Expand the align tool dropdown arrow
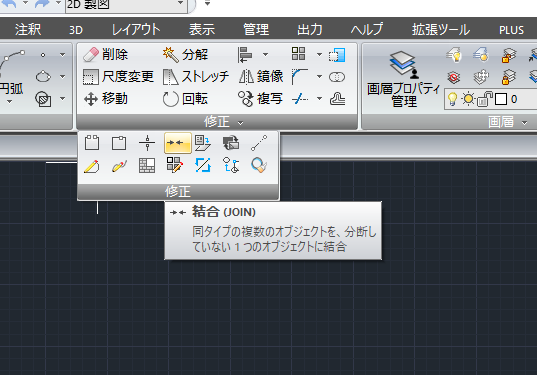The width and height of the screenshot is (537, 375). point(265,54)
